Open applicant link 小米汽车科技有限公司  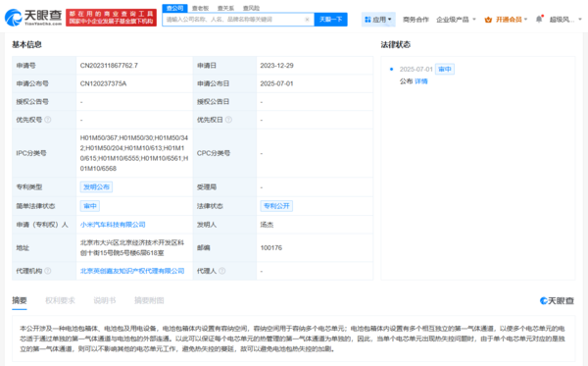pos(113,225)
